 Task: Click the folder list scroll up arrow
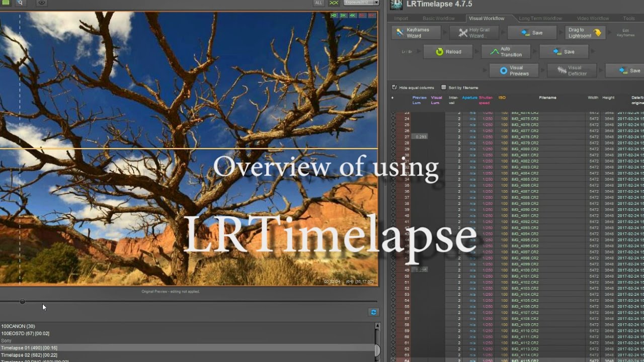click(377, 326)
